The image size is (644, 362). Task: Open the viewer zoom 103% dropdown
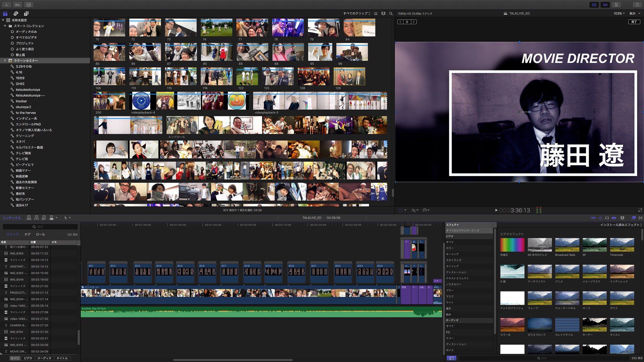point(619,14)
